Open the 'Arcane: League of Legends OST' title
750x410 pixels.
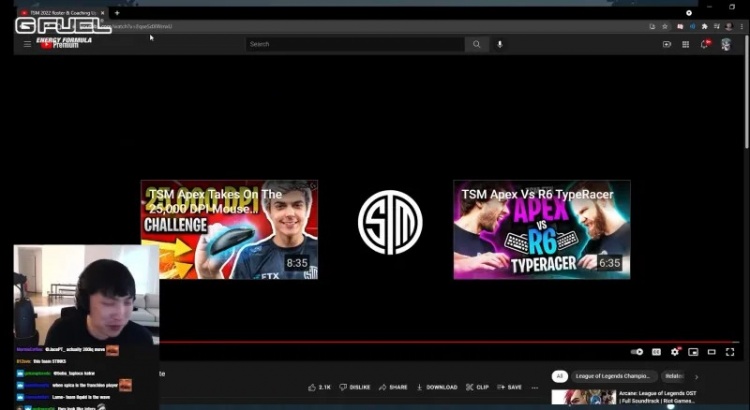tap(658, 397)
